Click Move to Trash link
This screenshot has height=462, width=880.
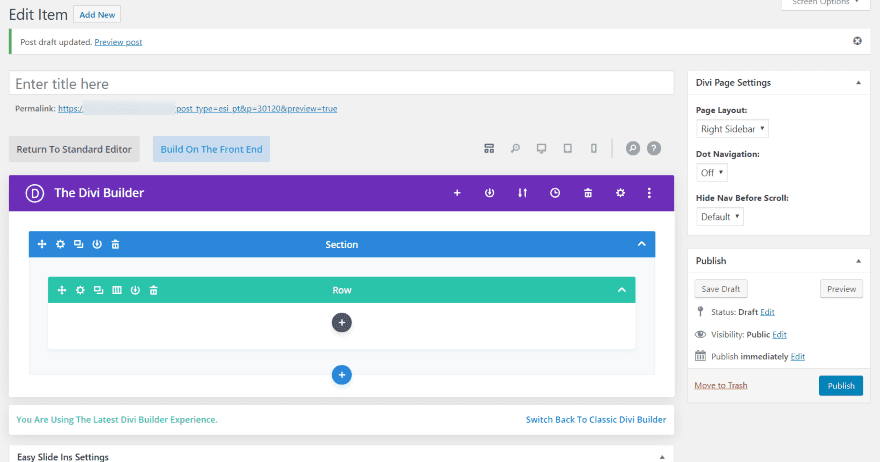pos(721,386)
